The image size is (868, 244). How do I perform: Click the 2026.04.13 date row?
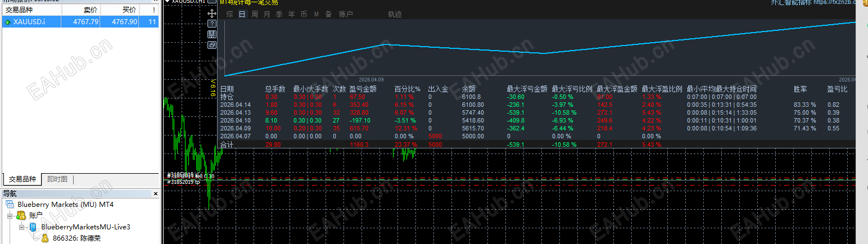[x=235, y=112]
